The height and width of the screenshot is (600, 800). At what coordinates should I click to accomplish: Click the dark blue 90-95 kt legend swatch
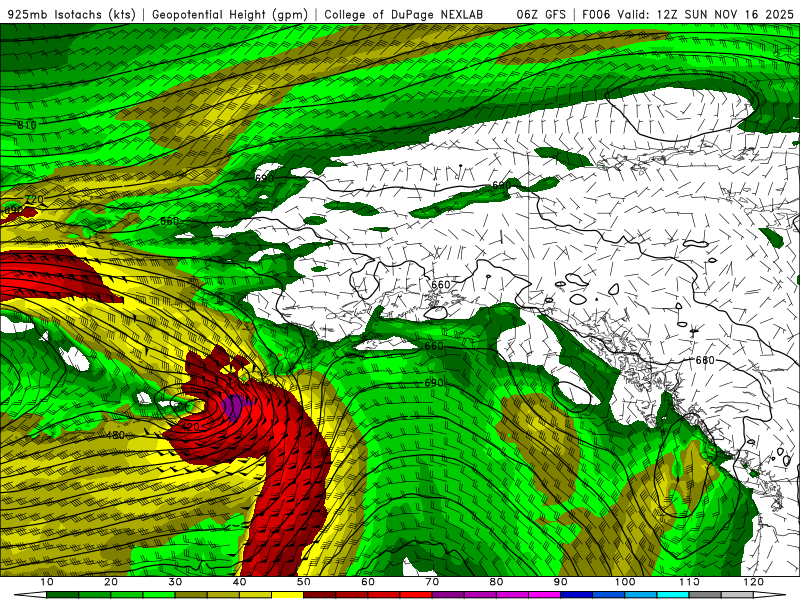pos(577,595)
